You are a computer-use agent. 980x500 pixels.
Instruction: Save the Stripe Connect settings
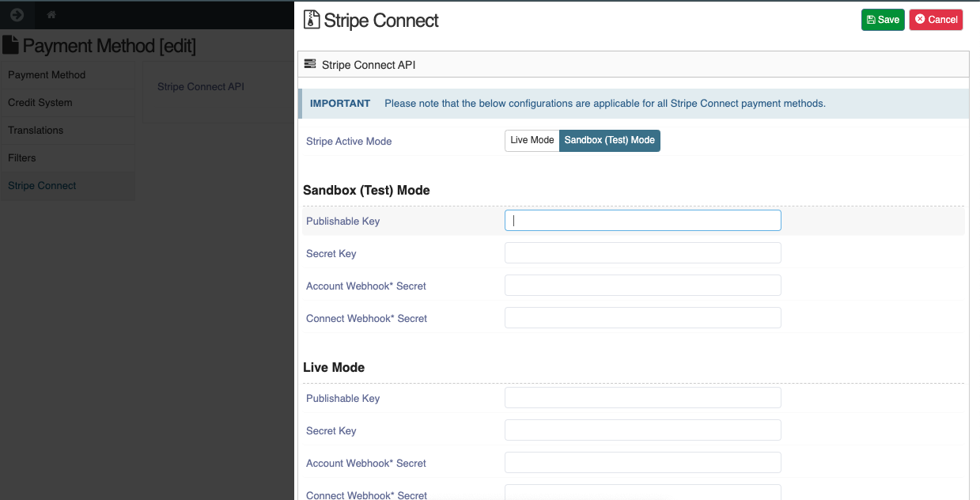tap(883, 20)
